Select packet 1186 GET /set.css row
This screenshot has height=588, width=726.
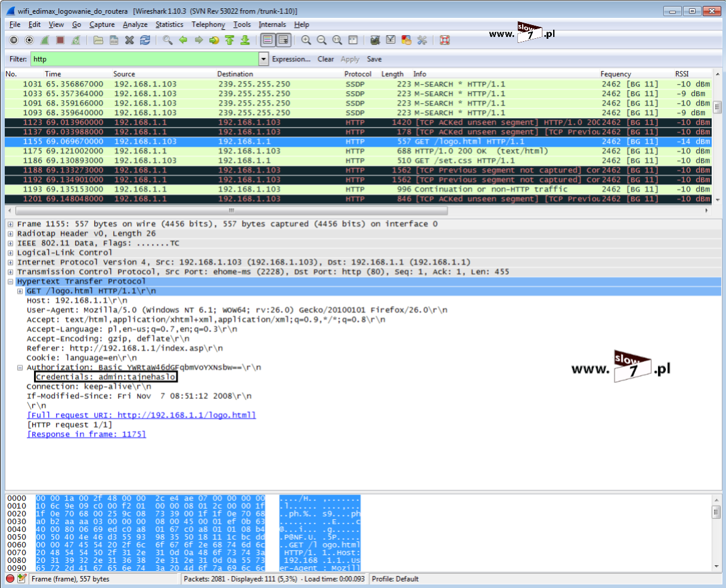coord(358,160)
